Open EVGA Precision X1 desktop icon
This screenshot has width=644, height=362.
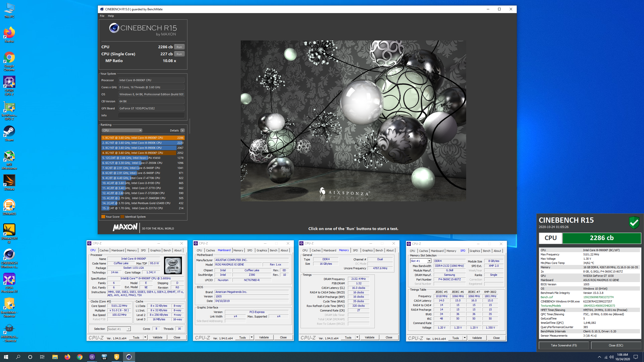(x=9, y=283)
